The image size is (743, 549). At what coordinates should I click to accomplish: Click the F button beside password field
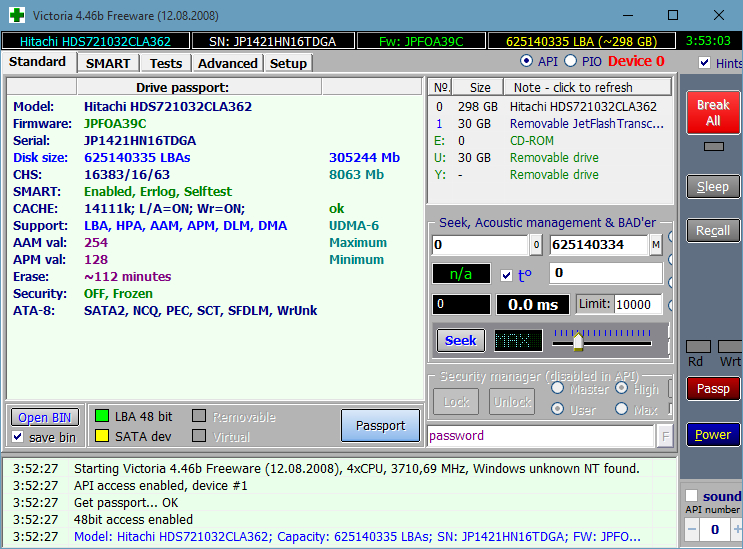tap(666, 436)
